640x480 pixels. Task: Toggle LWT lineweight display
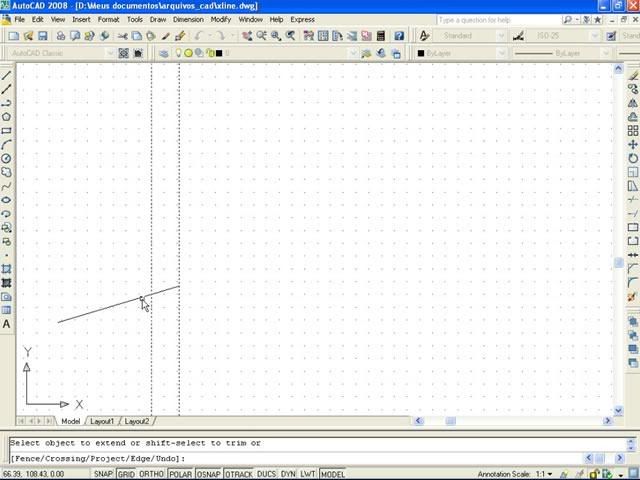307,474
